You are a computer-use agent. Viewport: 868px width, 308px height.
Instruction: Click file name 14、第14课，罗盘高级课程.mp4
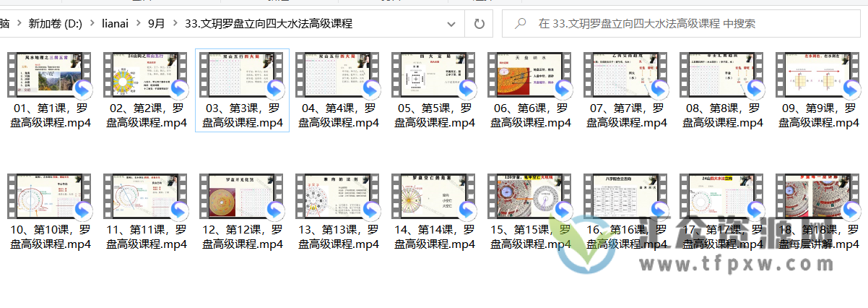pyautogui.click(x=435, y=237)
